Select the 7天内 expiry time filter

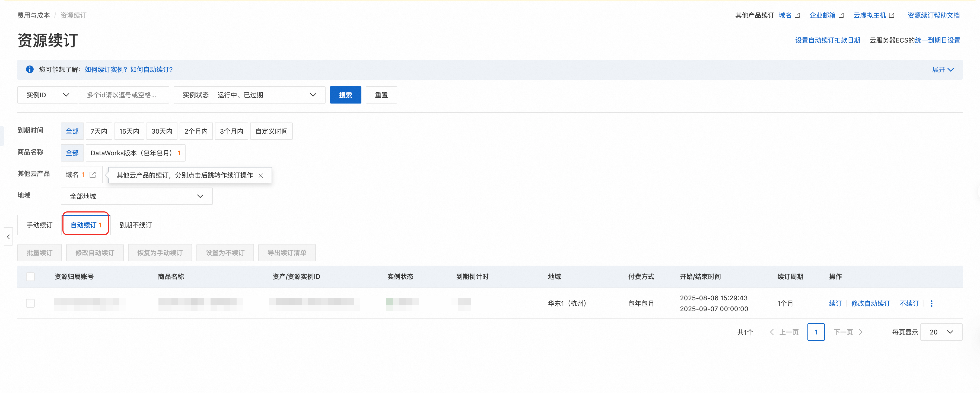[98, 131]
